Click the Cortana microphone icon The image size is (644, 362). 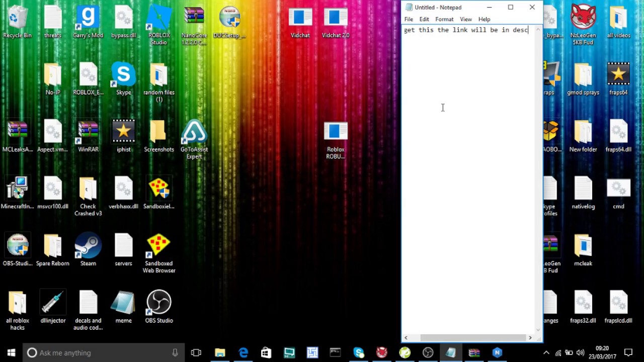(x=175, y=352)
